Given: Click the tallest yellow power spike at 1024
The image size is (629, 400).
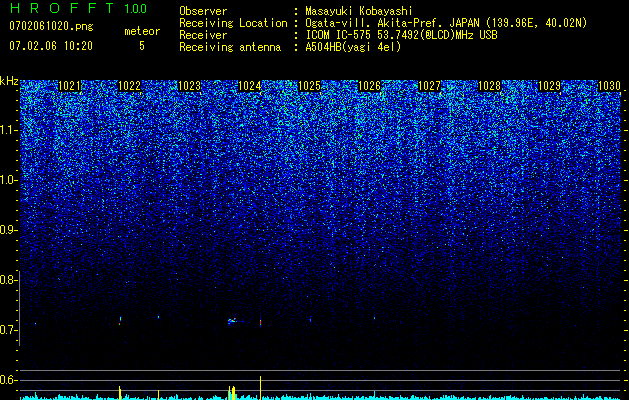Looking at the screenshot, I should point(261,388).
